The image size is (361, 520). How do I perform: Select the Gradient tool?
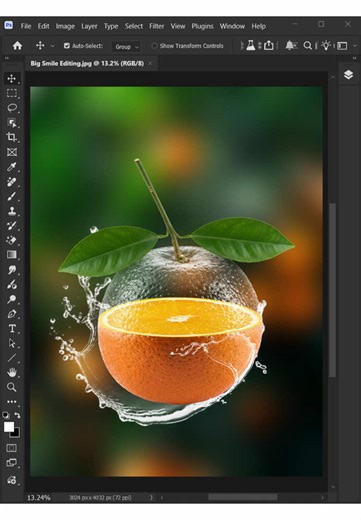coord(12,255)
